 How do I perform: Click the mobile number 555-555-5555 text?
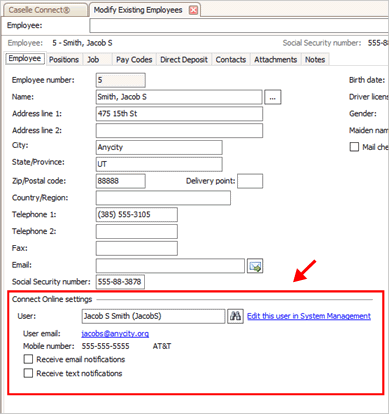coord(105,346)
